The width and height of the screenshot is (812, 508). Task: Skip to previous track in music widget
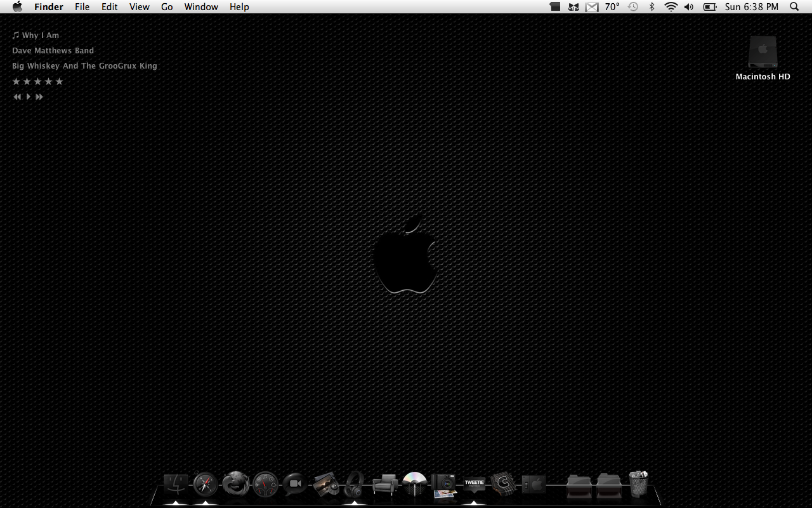click(x=17, y=97)
